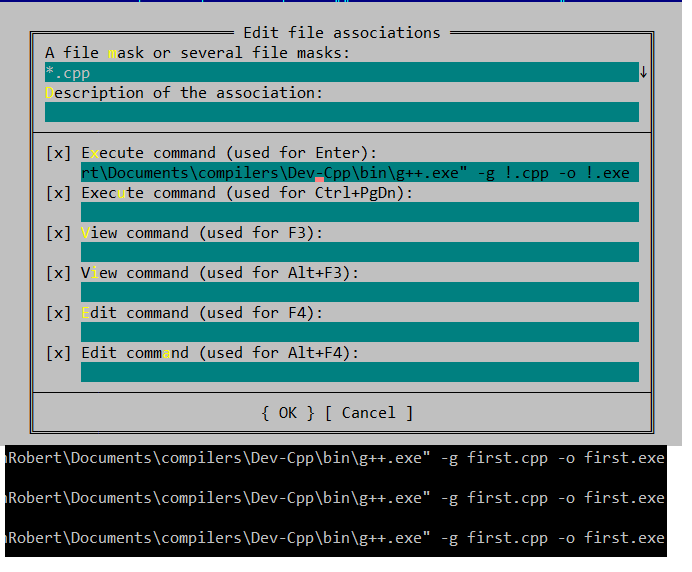Click the last g++ command line in console

point(336,538)
